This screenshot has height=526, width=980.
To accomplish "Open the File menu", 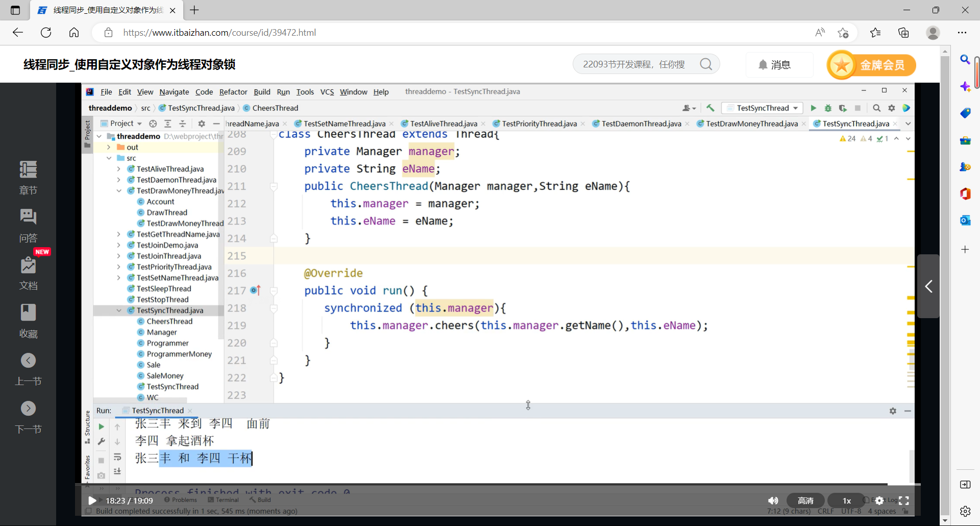I will 106,92.
